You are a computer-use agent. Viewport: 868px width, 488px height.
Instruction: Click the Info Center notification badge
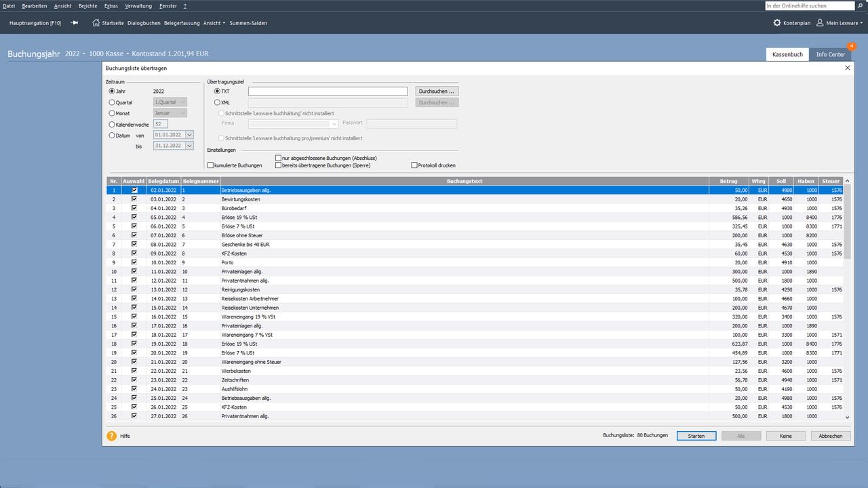click(852, 46)
